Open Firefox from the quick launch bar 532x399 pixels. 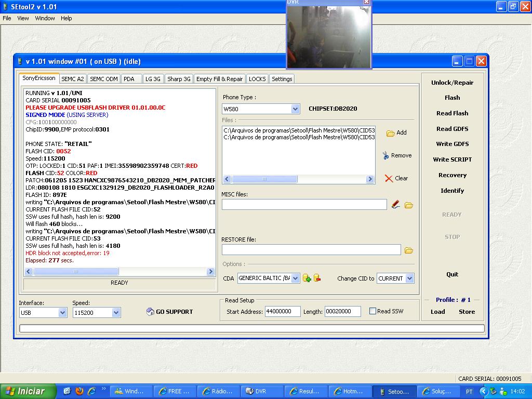[79, 391]
